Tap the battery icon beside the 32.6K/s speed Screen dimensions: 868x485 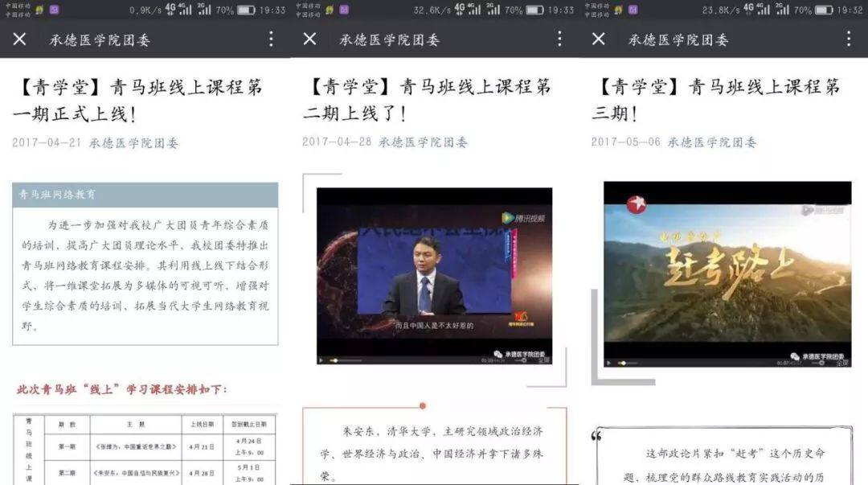[x=534, y=10]
